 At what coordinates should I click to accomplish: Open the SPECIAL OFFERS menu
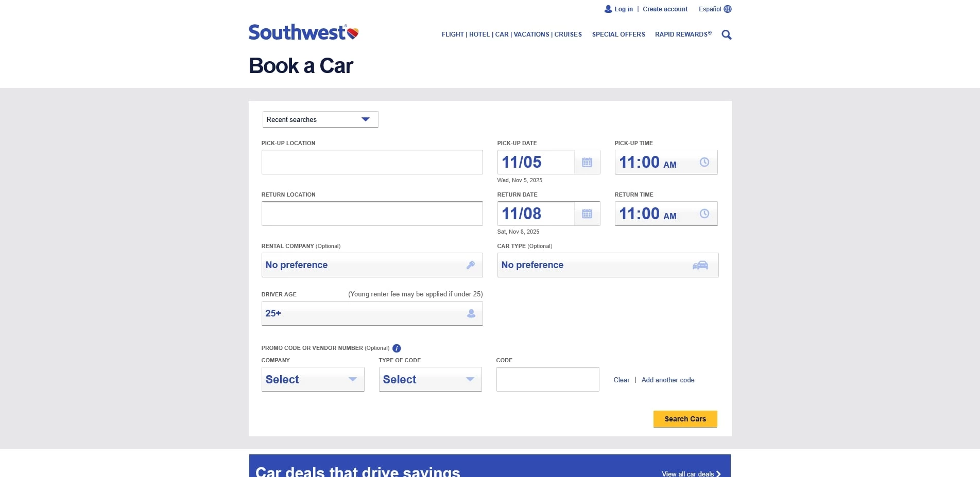(x=618, y=34)
